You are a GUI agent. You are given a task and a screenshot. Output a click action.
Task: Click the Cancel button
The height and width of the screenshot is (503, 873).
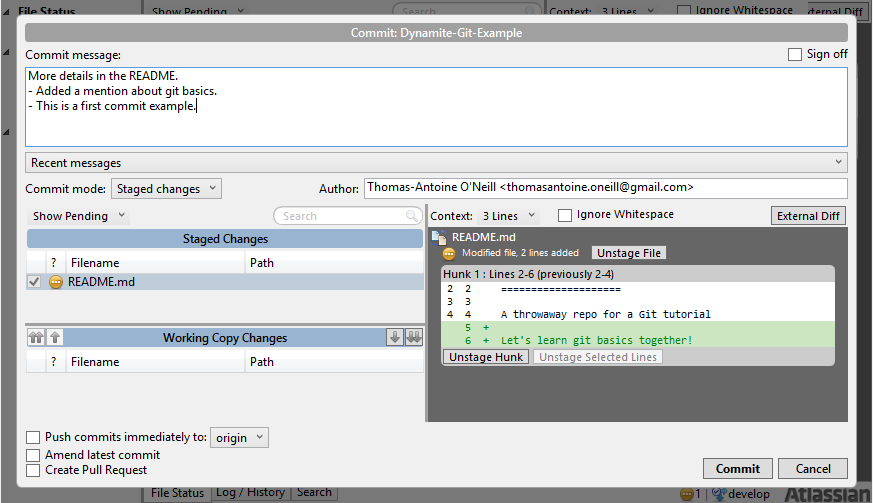812,468
